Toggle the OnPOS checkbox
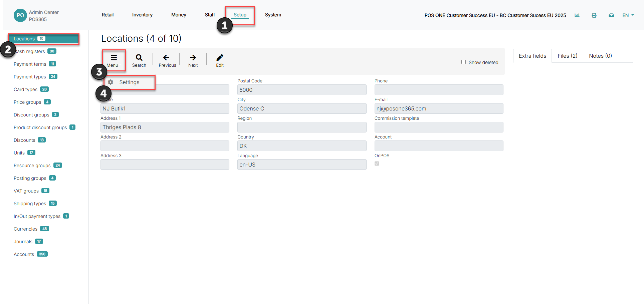Viewport: 644px width, 304px height. click(377, 164)
